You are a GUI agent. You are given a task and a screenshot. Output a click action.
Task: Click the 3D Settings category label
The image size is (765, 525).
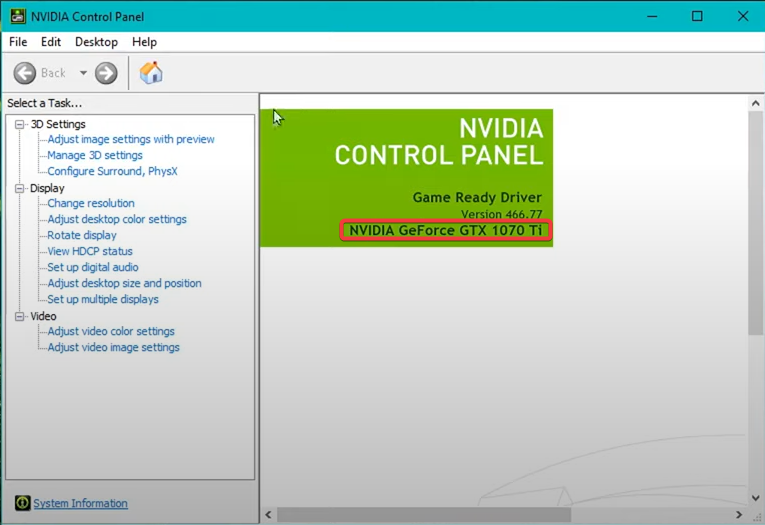(58, 124)
